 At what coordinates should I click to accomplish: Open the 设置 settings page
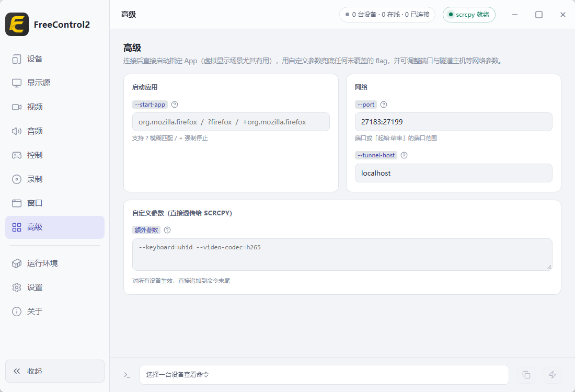pos(55,287)
